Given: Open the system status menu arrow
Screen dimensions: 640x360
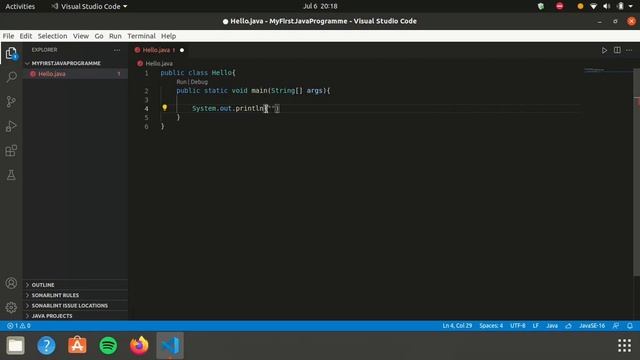Looking at the screenshot, I should (631, 6).
